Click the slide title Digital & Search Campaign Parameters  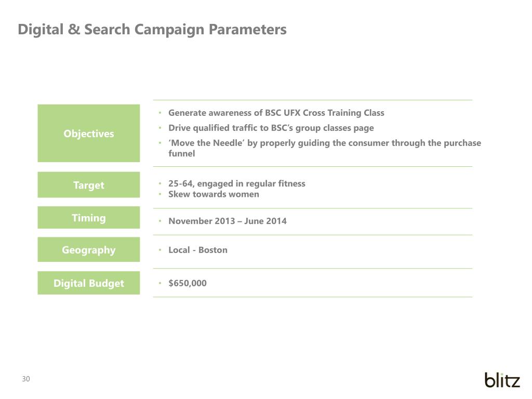(152, 30)
